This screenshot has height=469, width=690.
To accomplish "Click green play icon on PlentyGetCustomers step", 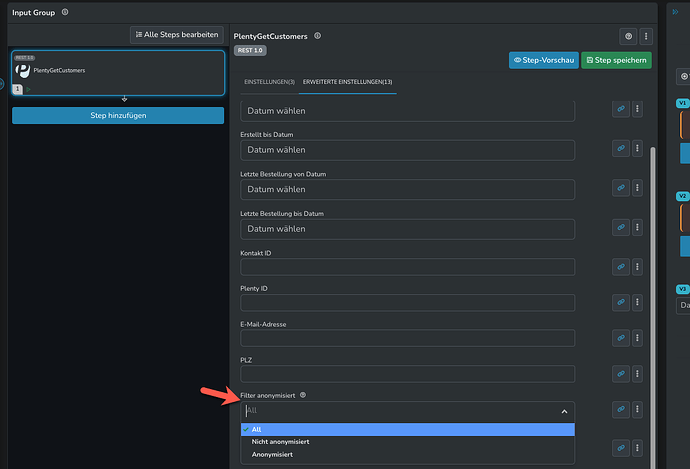I will tap(29, 89).
